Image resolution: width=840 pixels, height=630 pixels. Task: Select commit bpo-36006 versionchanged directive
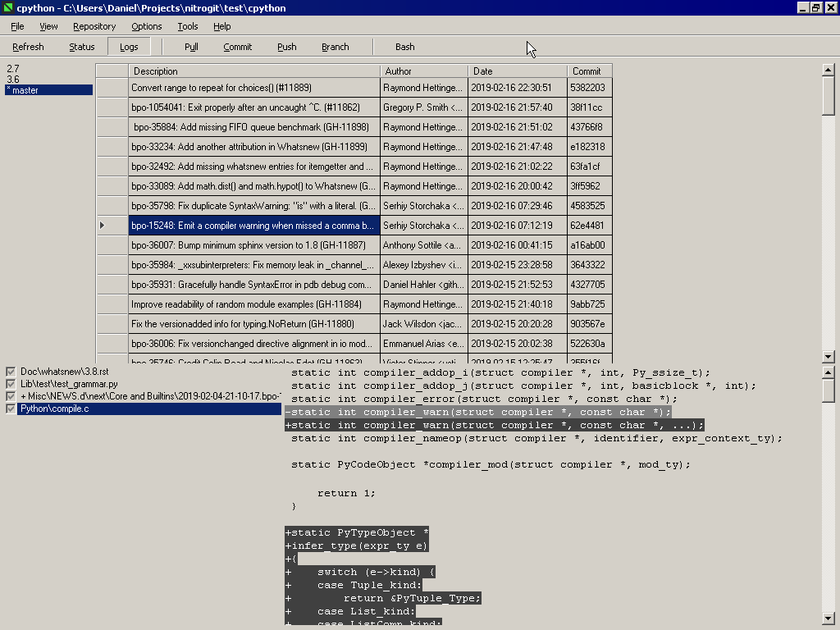click(254, 344)
